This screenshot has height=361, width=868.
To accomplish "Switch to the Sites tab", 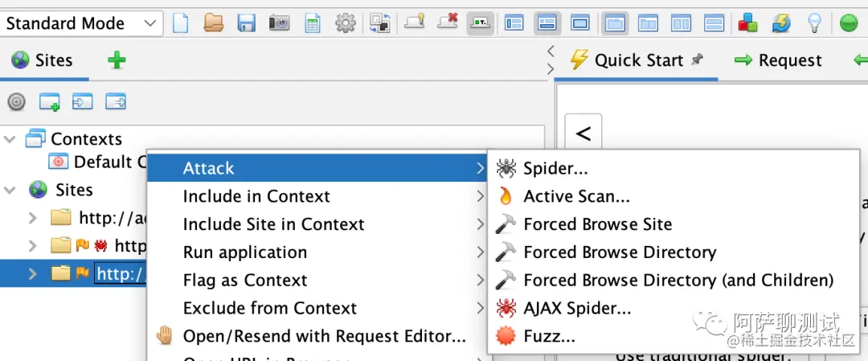I will pos(43,59).
